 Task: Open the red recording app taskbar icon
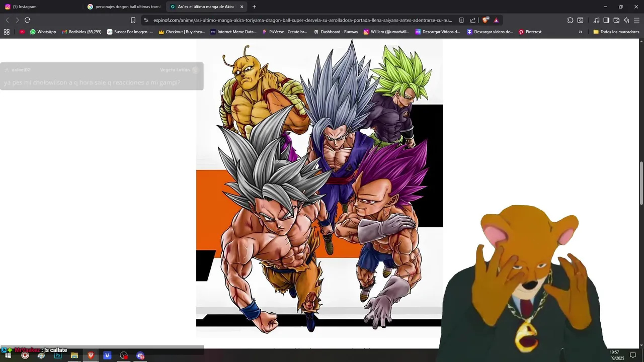click(x=25, y=355)
